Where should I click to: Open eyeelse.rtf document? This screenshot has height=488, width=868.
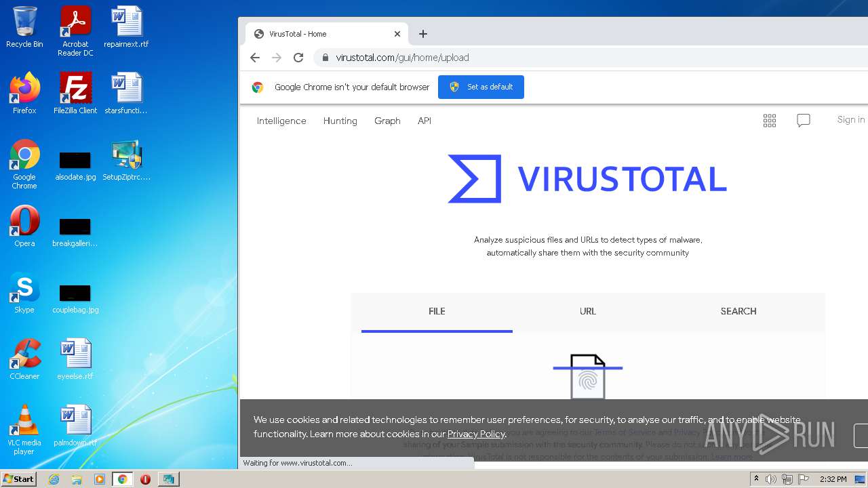75,359
